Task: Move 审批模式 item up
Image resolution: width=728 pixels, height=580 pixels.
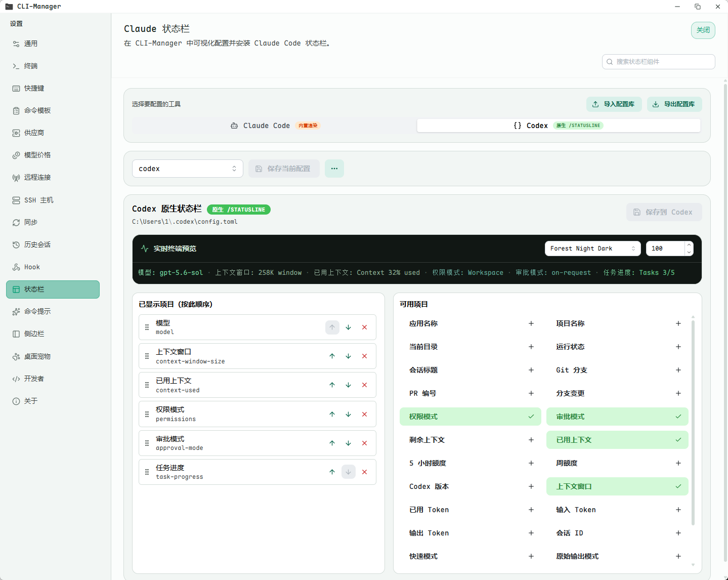Action: tap(332, 443)
